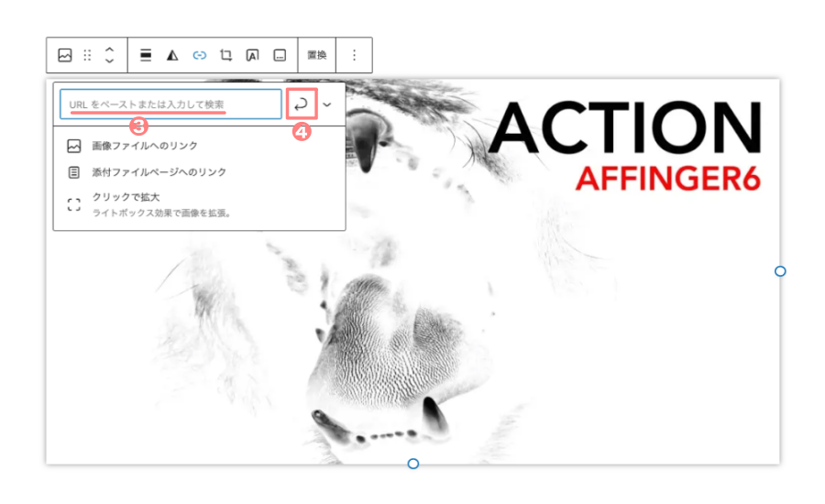825x504 pixels.
Task: Click the right-side image resize handle
Action: pyautogui.click(x=780, y=271)
